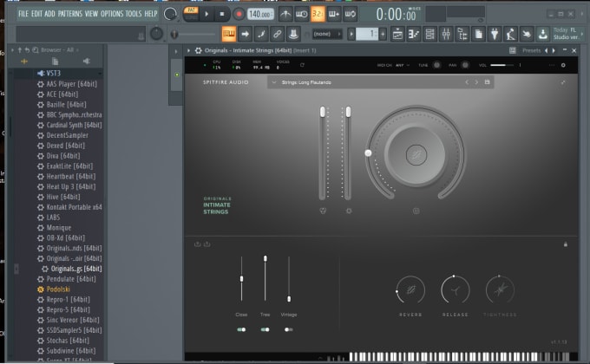Open the Playlist view icon

(397, 34)
